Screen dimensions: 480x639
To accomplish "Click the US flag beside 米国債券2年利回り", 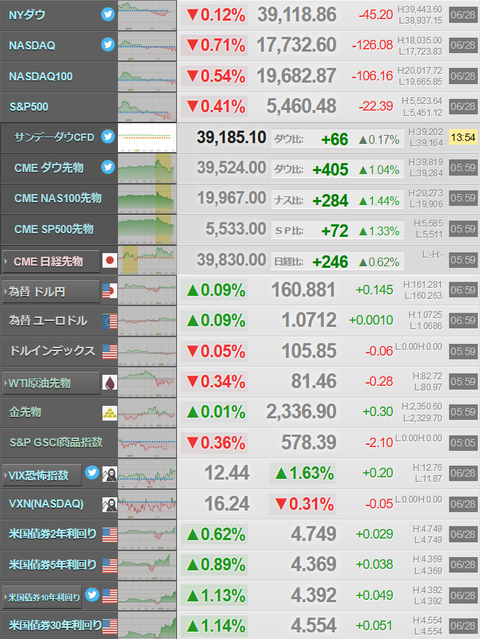I will [x=110, y=535].
